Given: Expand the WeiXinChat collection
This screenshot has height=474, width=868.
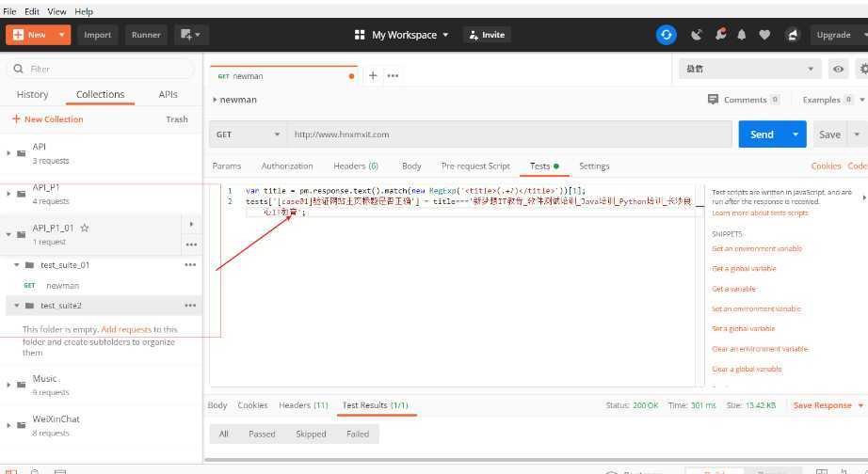Looking at the screenshot, I should coord(8,425).
